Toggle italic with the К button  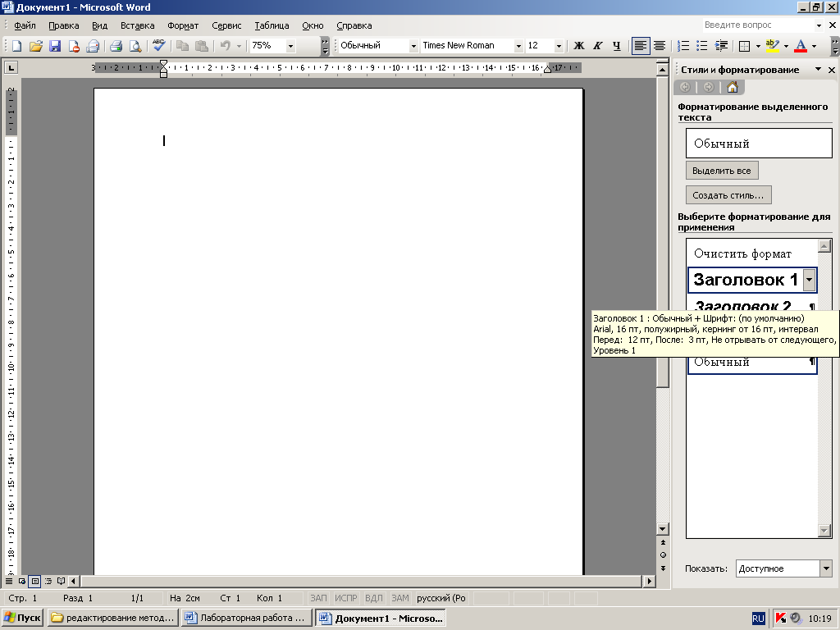pyautogui.click(x=598, y=46)
